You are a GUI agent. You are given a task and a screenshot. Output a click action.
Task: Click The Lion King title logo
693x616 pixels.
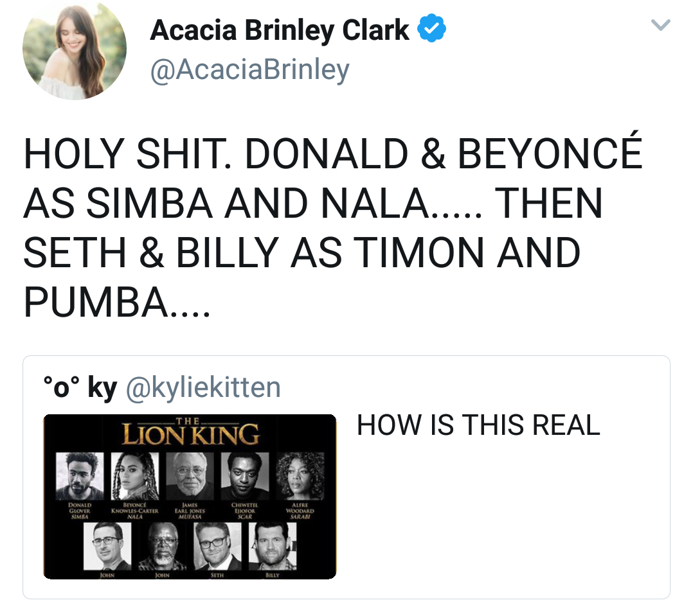click(x=190, y=432)
